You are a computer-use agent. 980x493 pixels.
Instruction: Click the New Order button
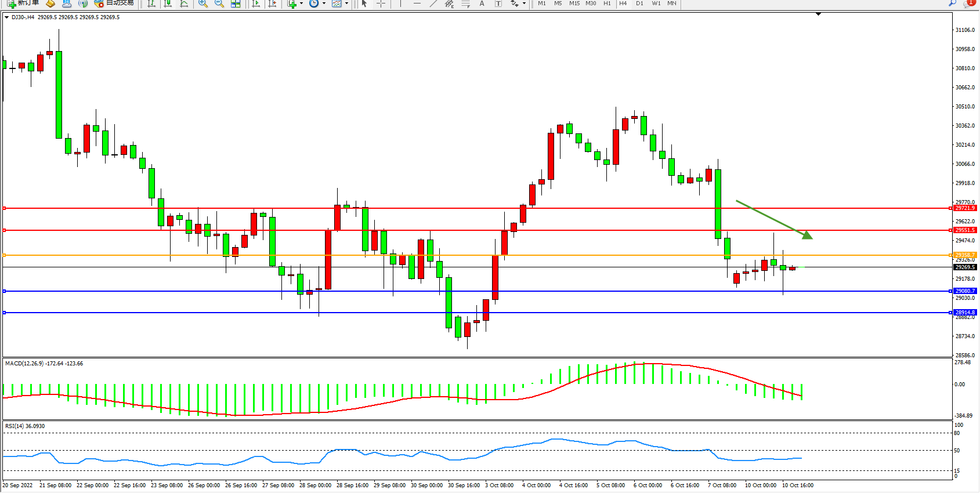tap(23, 3)
